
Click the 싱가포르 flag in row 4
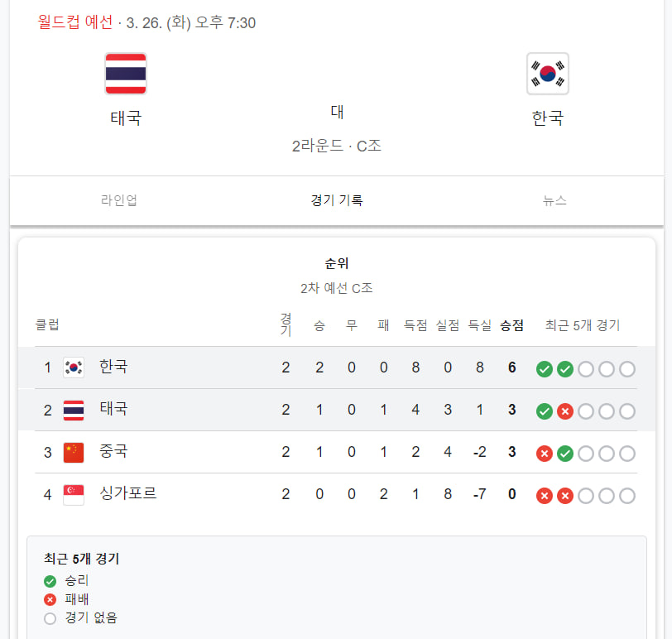pos(73,493)
